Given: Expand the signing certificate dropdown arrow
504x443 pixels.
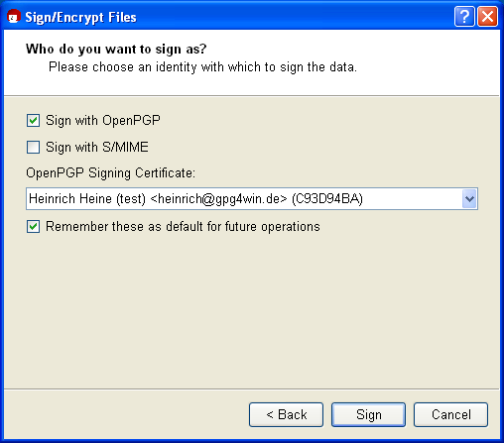Looking at the screenshot, I should 469,199.
